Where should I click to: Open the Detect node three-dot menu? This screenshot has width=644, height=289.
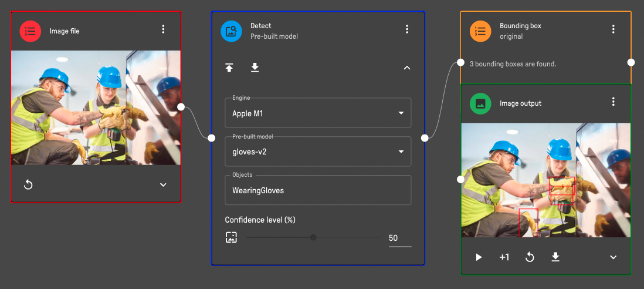[x=407, y=29]
